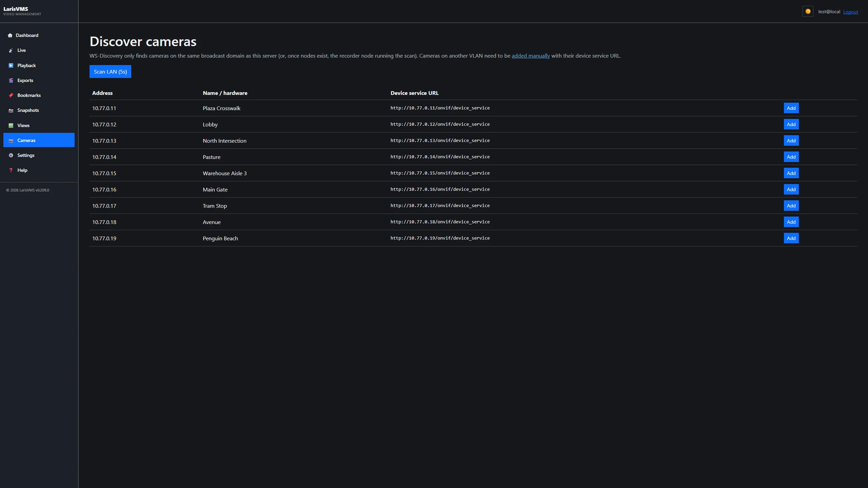
Task: Add the Avenue camera
Action: [x=791, y=222]
